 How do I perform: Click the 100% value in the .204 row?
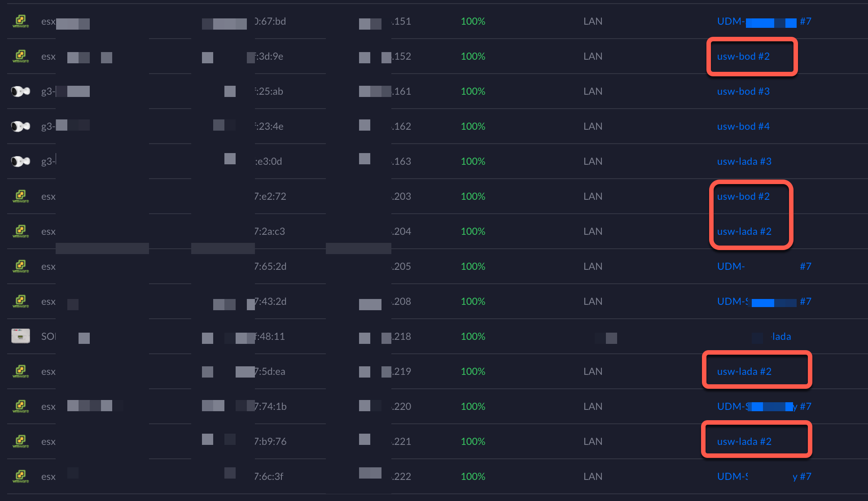click(x=473, y=231)
